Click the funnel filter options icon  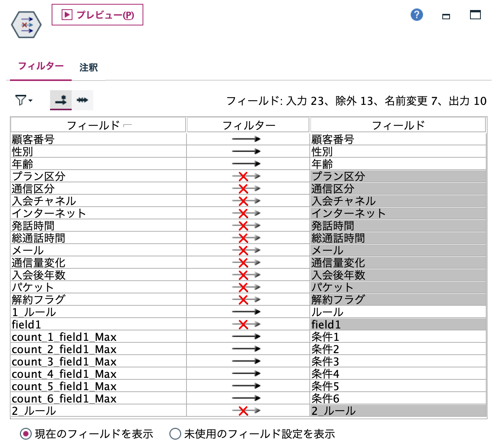tap(21, 100)
